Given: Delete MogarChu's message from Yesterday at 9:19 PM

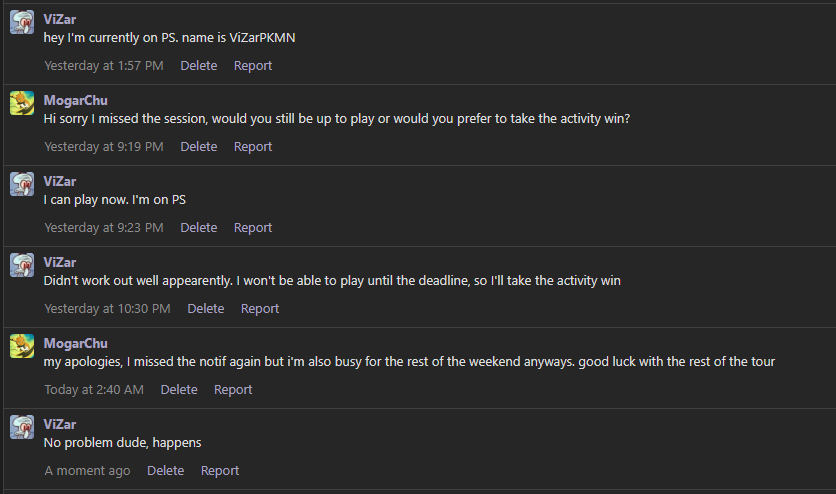Looking at the screenshot, I should pos(199,147).
